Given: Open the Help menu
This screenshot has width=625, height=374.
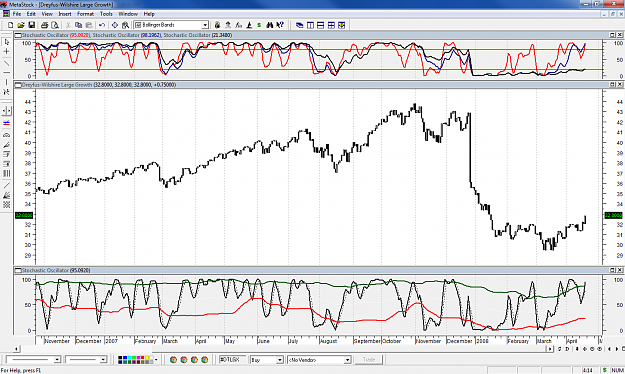Looking at the screenshot, I should coord(149,14).
